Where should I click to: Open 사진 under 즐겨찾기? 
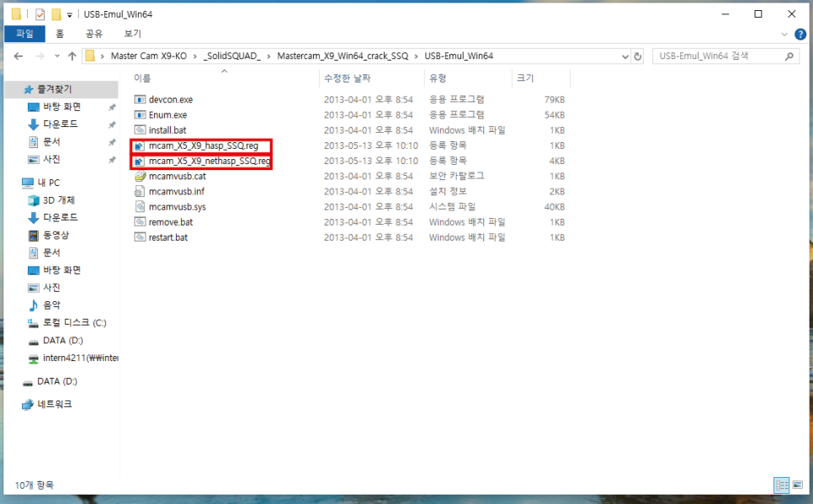pyautogui.click(x=51, y=159)
